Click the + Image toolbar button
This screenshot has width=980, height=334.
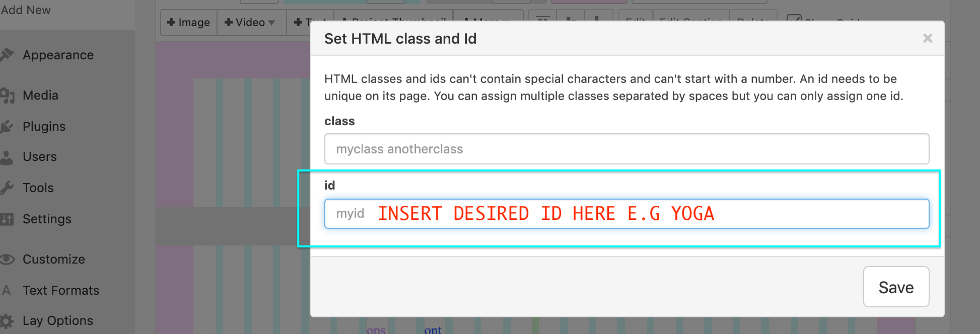click(x=188, y=23)
